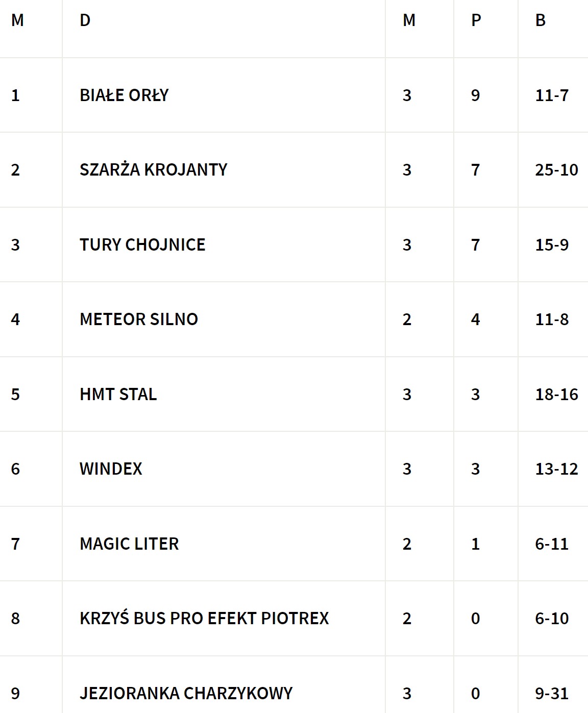Select the 11-7 goal balance cell

tap(552, 95)
